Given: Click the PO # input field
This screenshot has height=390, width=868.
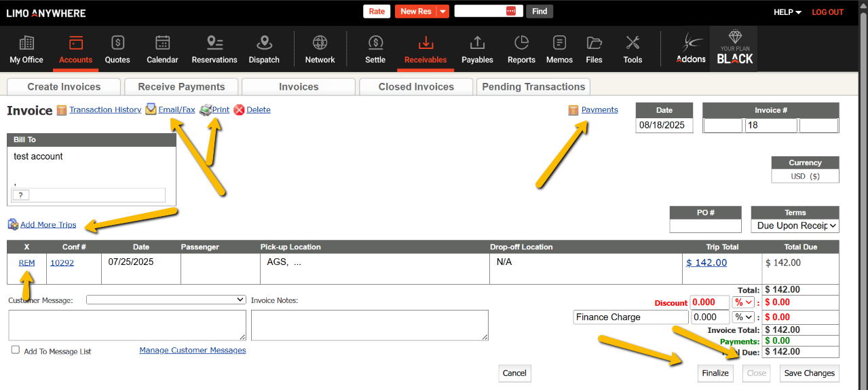Looking at the screenshot, I should (705, 226).
